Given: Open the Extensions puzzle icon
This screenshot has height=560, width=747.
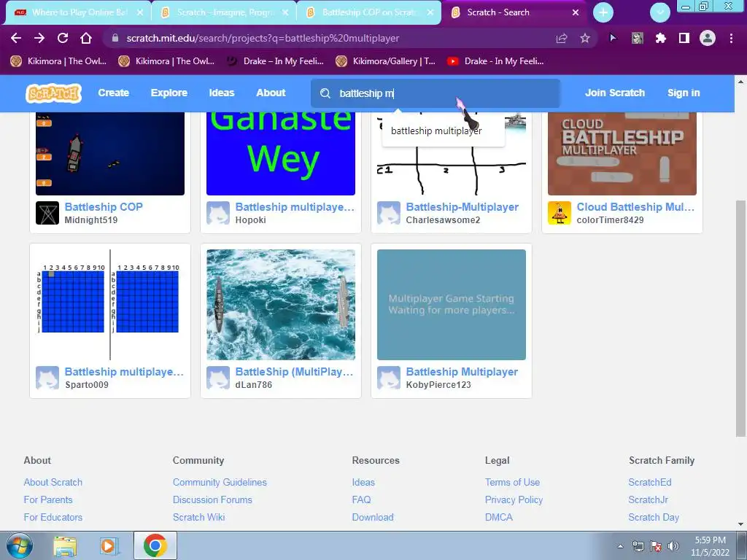Looking at the screenshot, I should coord(660,38).
